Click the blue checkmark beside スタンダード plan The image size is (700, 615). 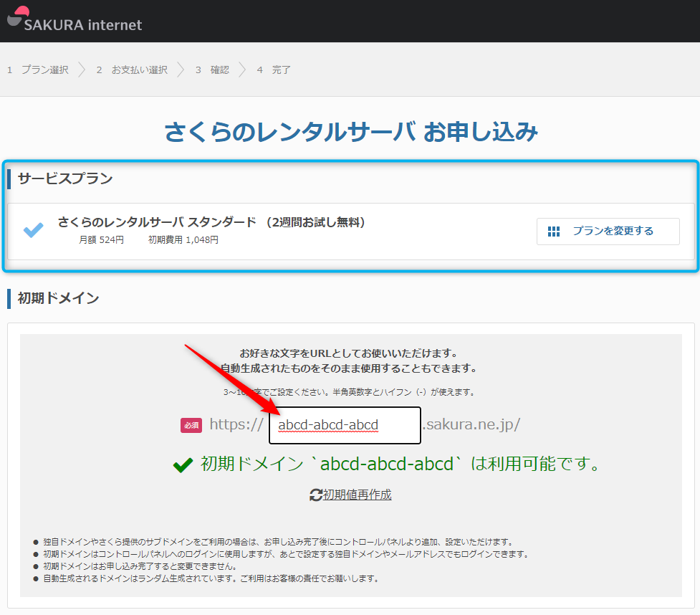pyautogui.click(x=34, y=230)
